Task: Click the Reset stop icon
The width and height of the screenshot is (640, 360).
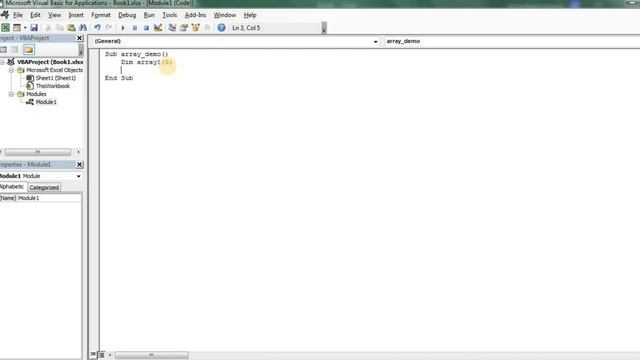Action: click(x=146, y=28)
